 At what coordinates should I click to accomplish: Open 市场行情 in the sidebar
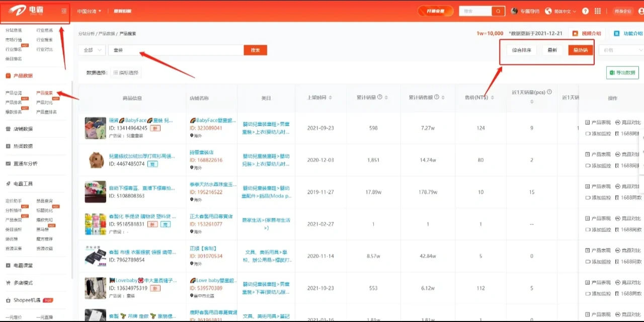point(14,40)
